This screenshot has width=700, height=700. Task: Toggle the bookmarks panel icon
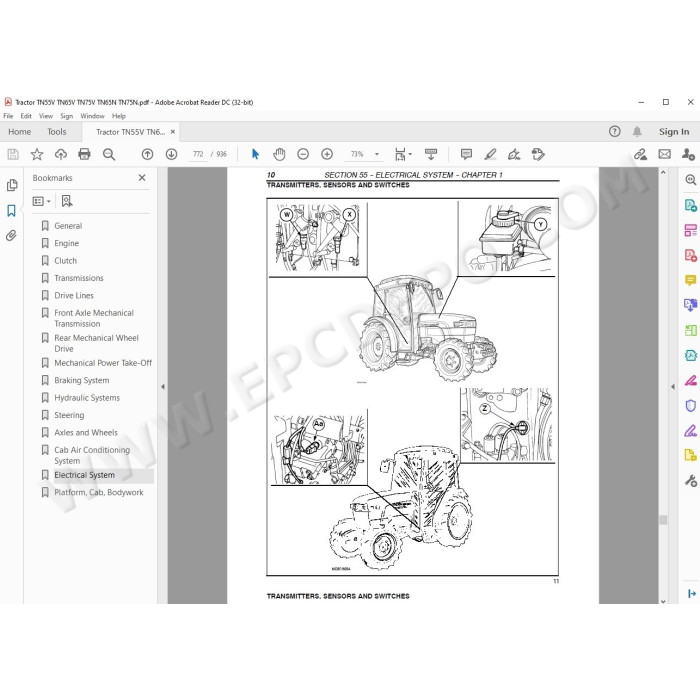coord(12,211)
